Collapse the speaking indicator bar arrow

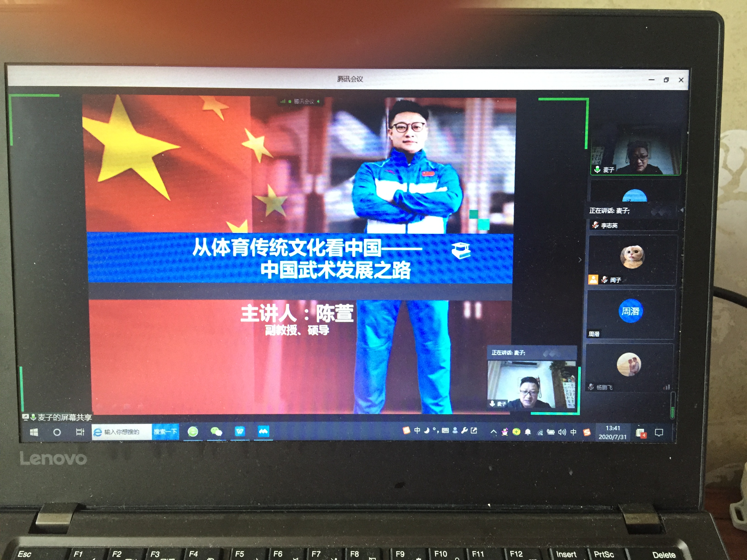(x=682, y=210)
